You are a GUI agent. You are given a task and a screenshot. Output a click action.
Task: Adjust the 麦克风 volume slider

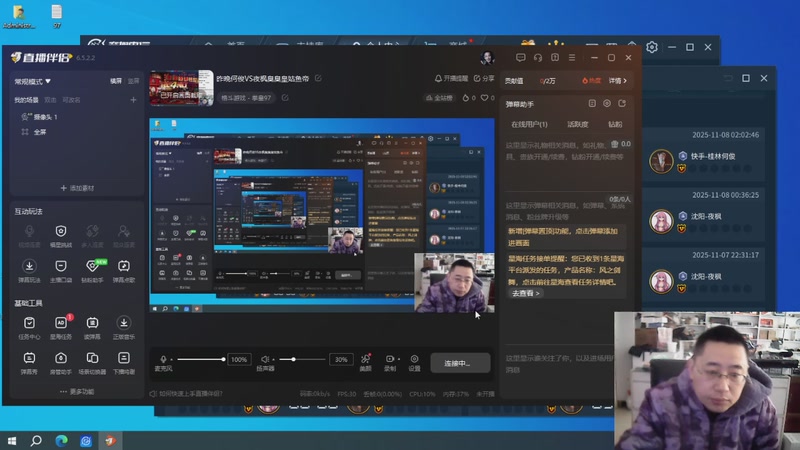point(201,359)
